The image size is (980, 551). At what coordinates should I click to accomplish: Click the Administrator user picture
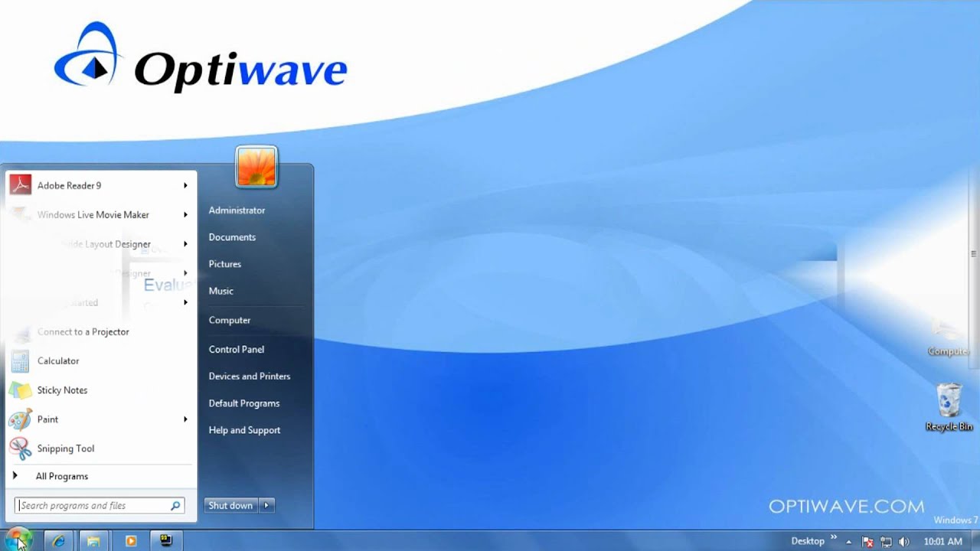(x=256, y=167)
